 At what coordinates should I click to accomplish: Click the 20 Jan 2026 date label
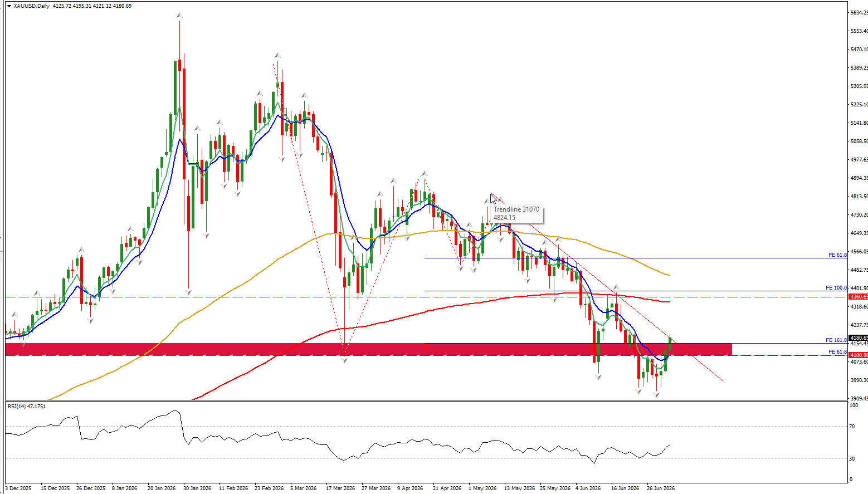click(162, 488)
